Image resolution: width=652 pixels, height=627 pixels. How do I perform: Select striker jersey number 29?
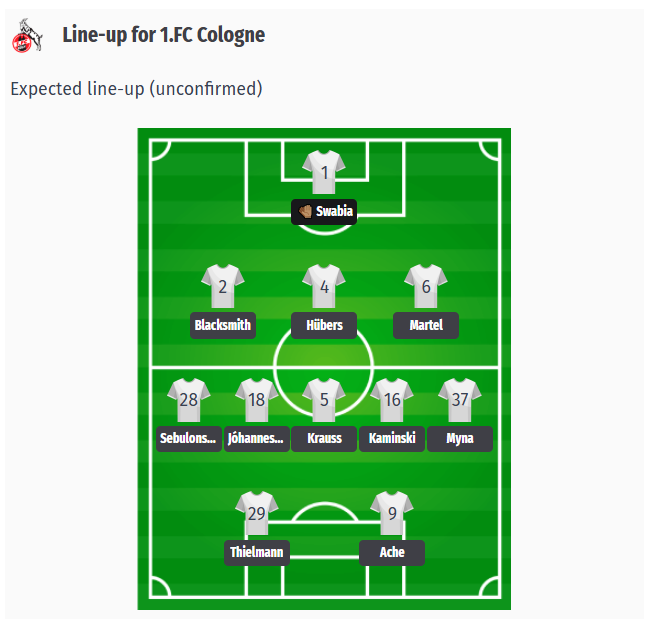[256, 513]
